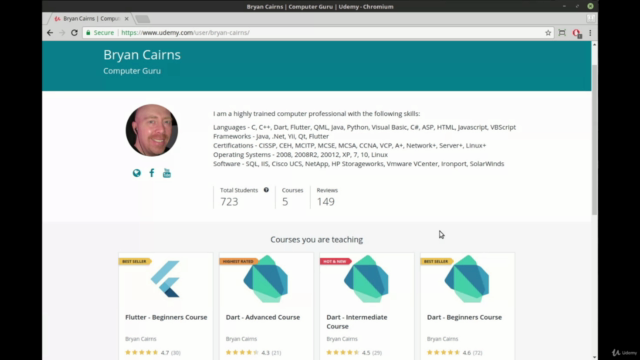Click the Dart Beginners course thumbnail

pos(467,279)
